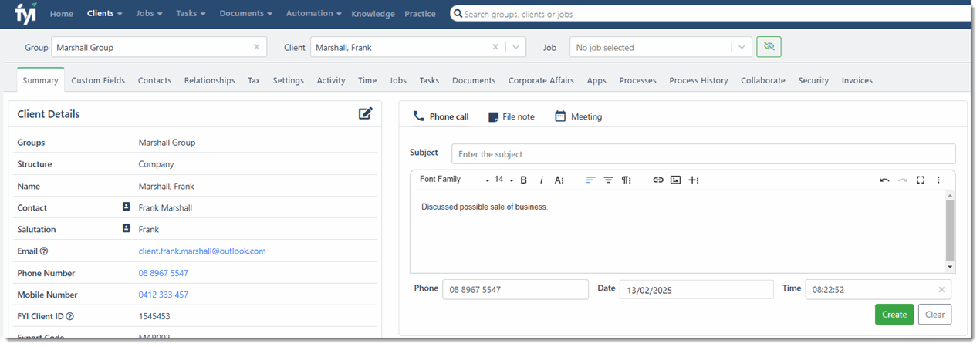The width and height of the screenshot is (980, 347).
Task: Expand the Job dropdown arrow
Action: [x=742, y=47]
